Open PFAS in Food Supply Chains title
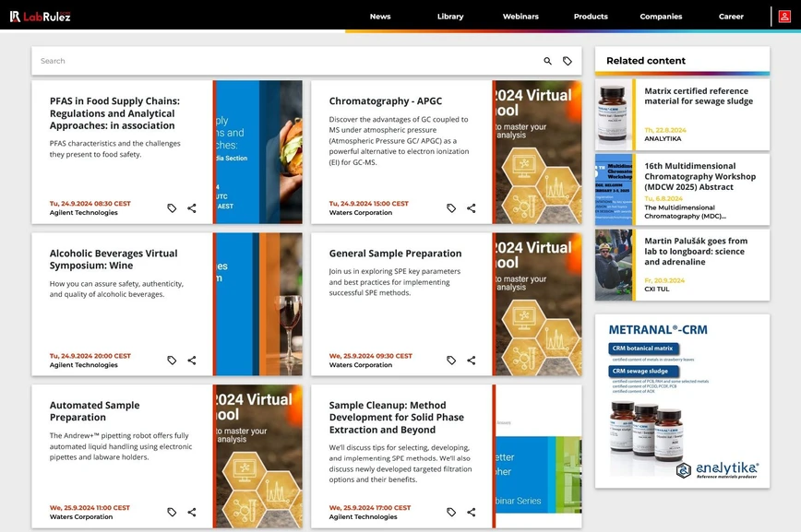Screen dimensions: 801x532 [114, 113]
